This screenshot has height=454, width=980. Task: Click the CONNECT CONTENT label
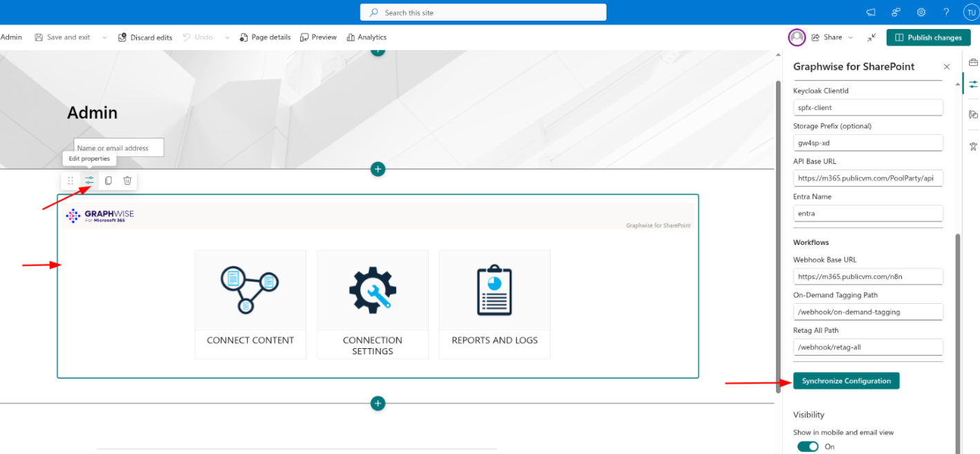(x=250, y=340)
